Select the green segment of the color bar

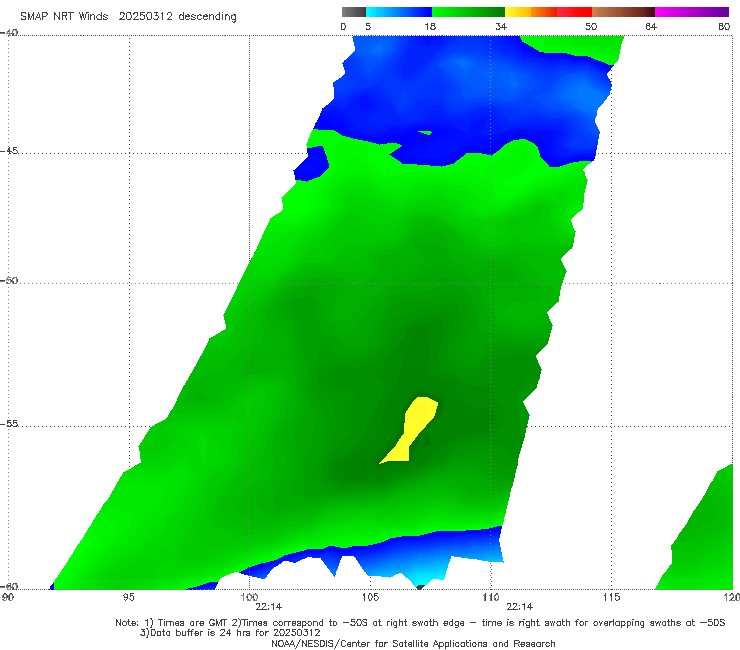[x=468, y=12]
